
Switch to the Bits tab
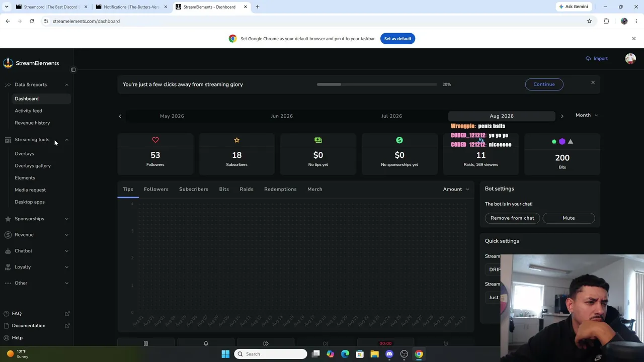pyautogui.click(x=224, y=189)
